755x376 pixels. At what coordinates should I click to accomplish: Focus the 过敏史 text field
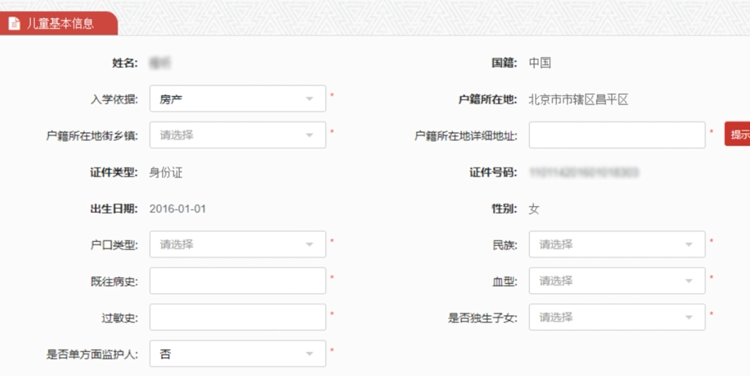click(237, 317)
